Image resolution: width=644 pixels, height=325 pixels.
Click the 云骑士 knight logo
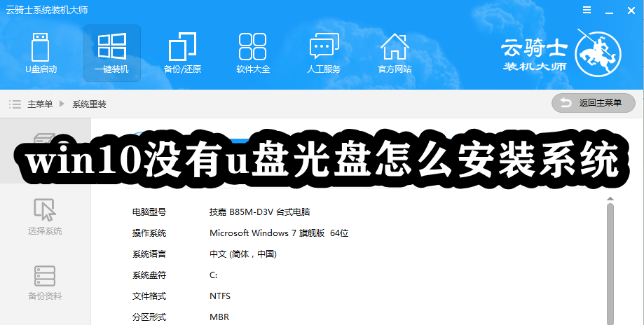(598, 53)
